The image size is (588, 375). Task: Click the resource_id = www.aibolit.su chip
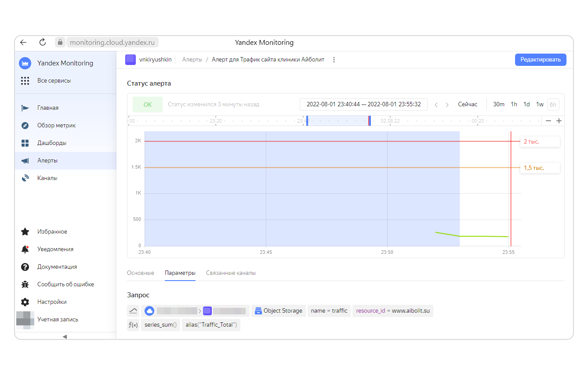click(x=393, y=311)
